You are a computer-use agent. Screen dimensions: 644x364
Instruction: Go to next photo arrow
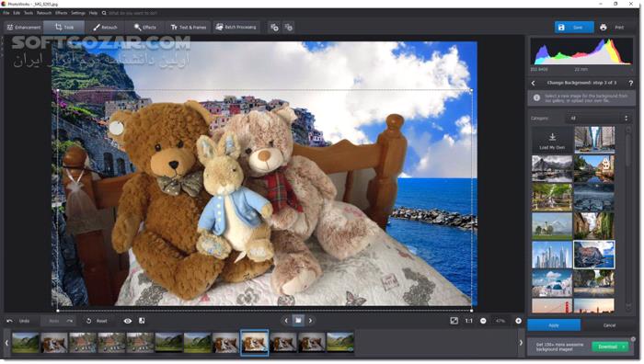pos(311,321)
